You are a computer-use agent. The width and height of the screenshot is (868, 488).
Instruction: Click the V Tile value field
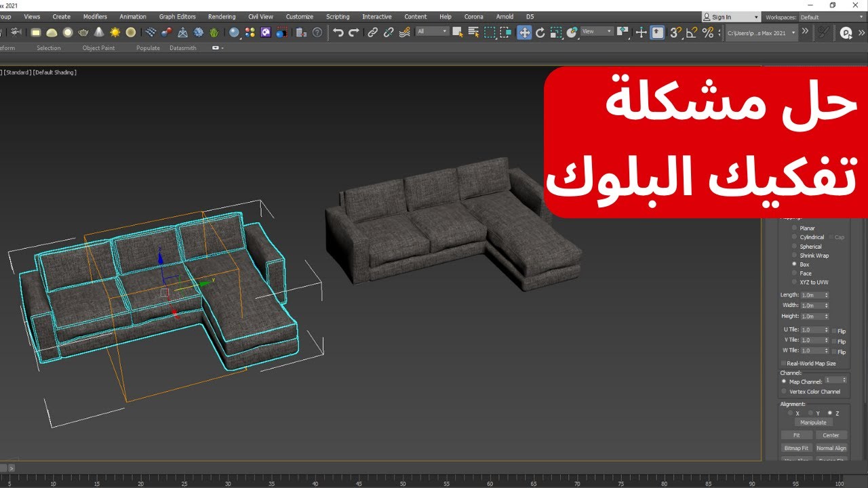(812, 340)
